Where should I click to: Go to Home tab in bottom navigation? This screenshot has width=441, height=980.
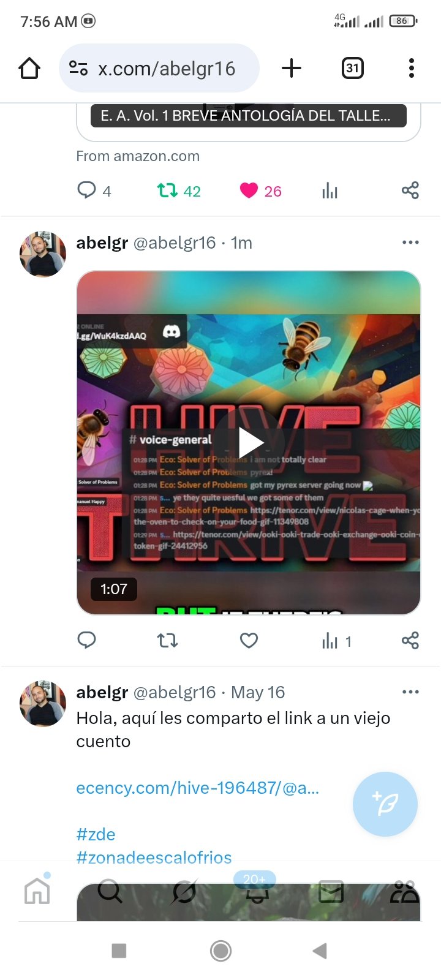pyautogui.click(x=37, y=891)
